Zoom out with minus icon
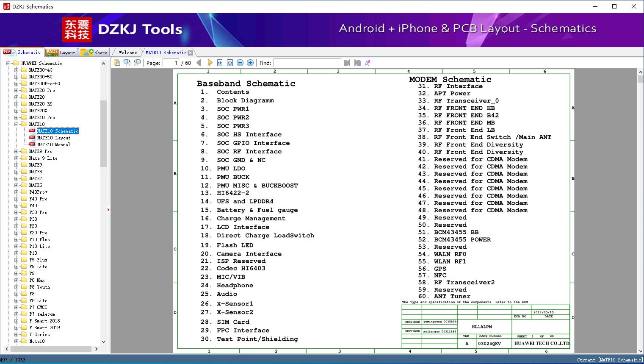This screenshot has width=644, height=364. [x=240, y=63]
